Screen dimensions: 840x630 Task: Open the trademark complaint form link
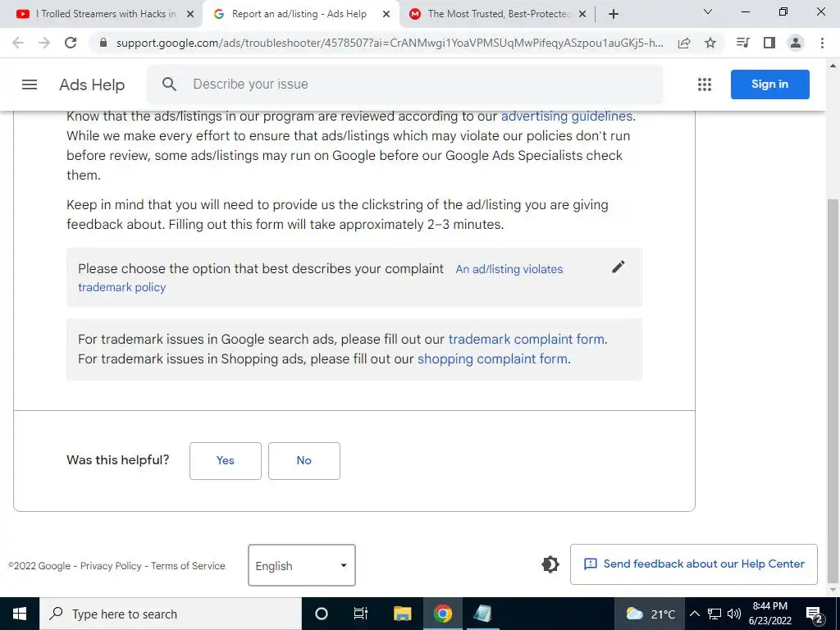(527, 339)
